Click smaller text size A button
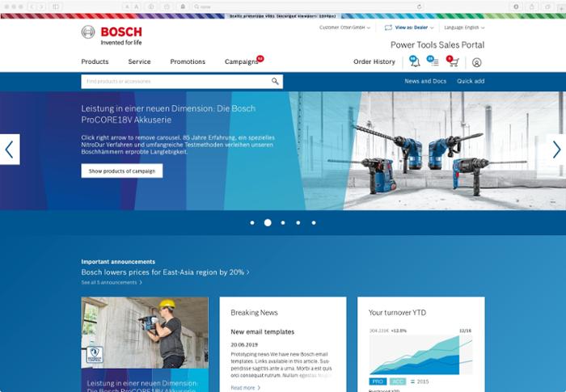The image size is (566, 392). click(127, 6)
